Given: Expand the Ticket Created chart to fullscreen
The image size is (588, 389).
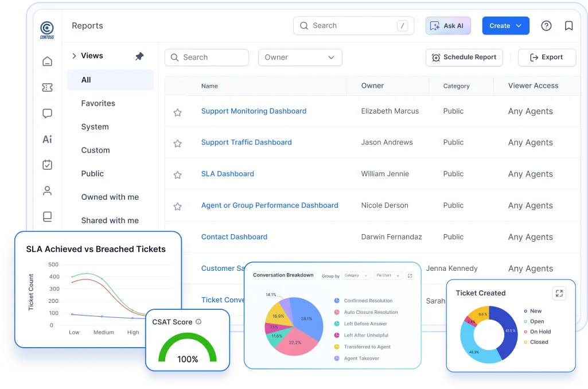Looking at the screenshot, I should click(559, 293).
